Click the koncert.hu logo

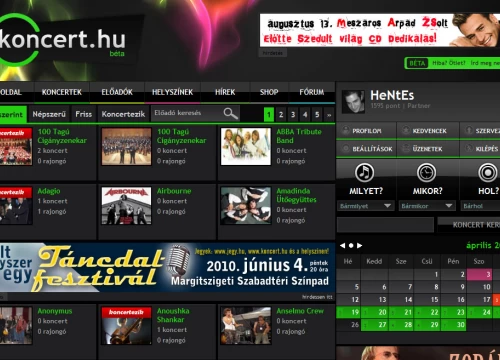point(63,40)
